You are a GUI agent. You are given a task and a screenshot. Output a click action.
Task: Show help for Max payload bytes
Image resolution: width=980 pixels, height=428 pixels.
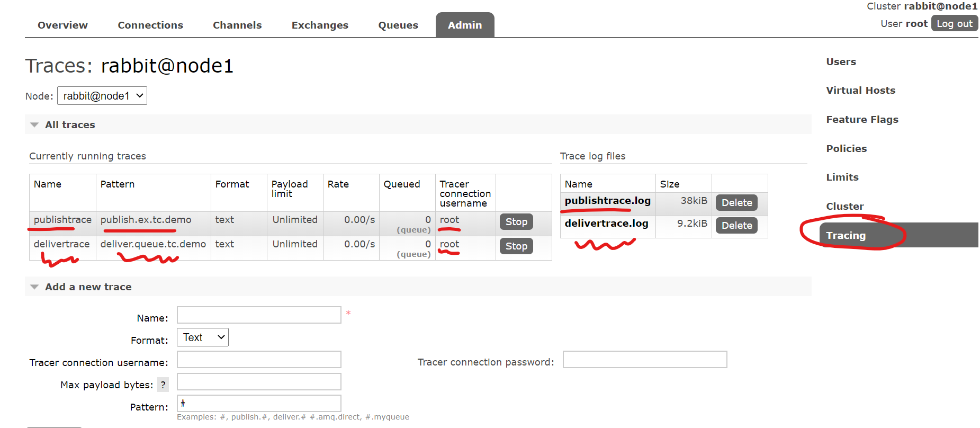point(163,385)
